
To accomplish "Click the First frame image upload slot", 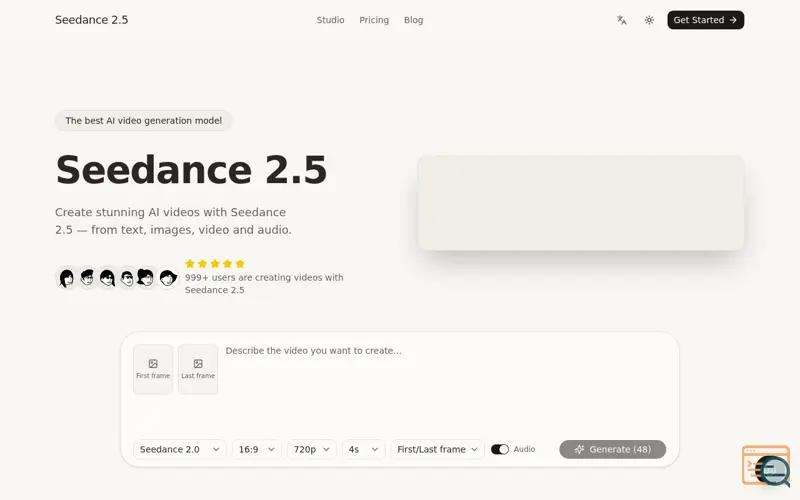I will [153, 369].
